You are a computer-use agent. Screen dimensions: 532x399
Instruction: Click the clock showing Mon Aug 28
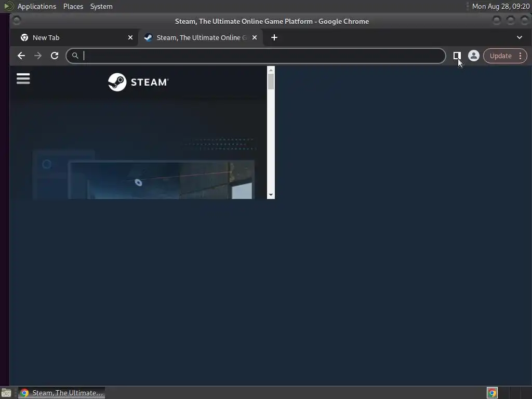point(501,6)
